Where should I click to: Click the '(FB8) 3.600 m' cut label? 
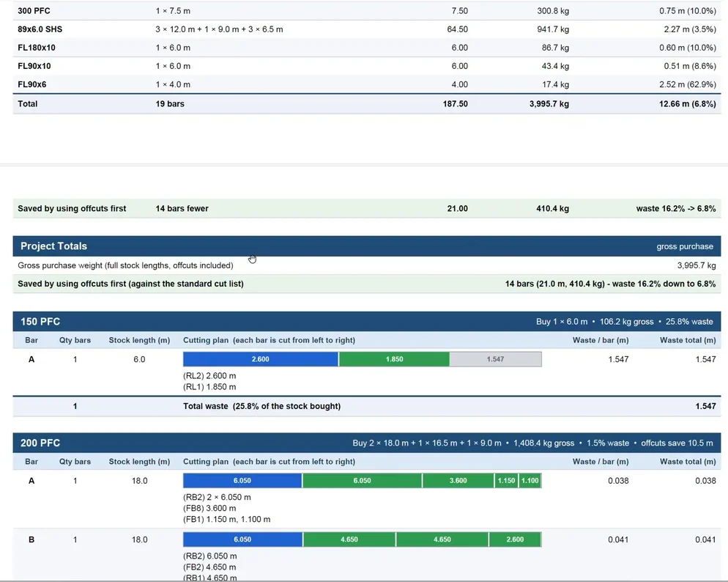click(209, 509)
